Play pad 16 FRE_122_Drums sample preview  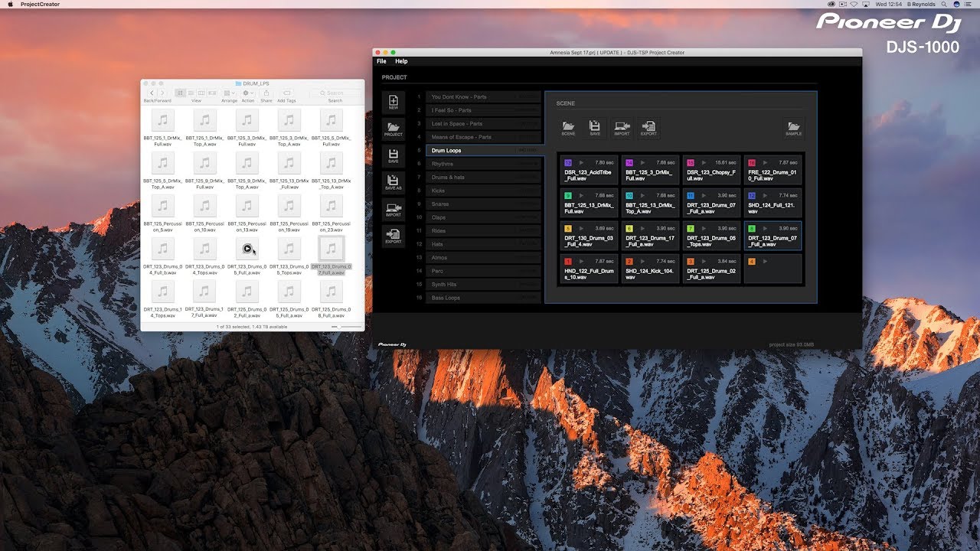[x=765, y=163]
